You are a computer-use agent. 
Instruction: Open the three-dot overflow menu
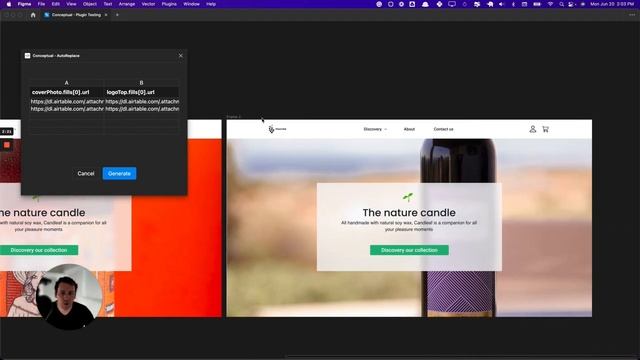coord(632,15)
